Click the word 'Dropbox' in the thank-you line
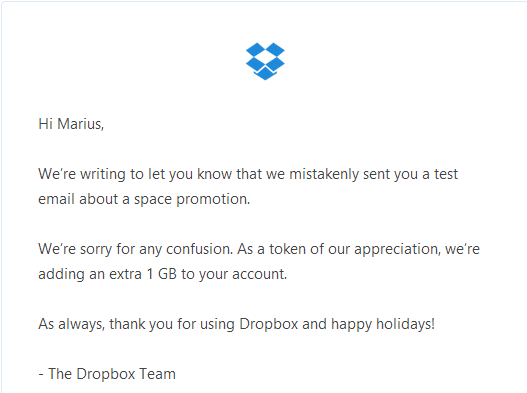 pos(269,324)
